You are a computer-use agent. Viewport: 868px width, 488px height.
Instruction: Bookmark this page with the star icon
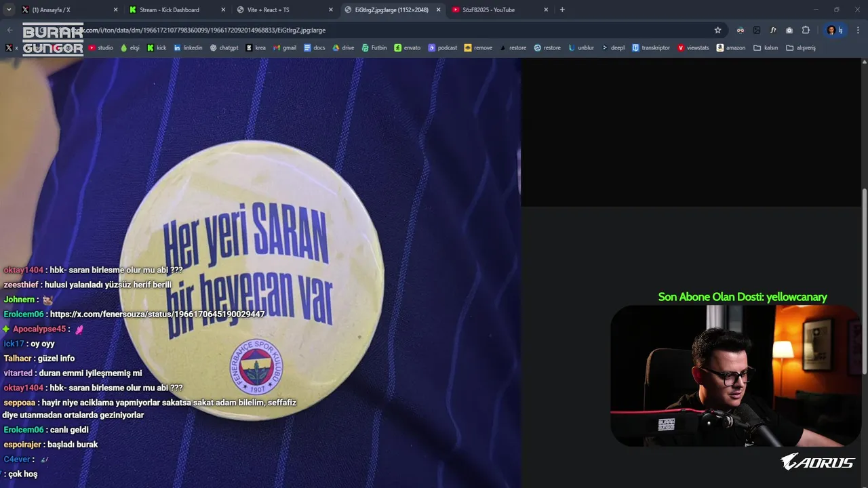(717, 30)
